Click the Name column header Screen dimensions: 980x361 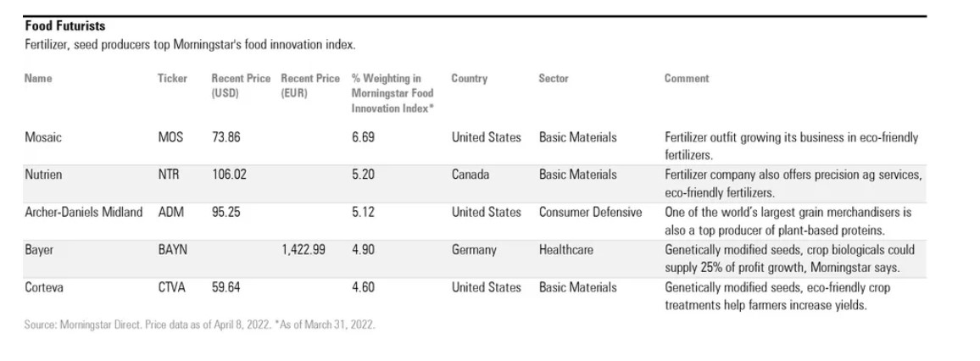pos(38,79)
